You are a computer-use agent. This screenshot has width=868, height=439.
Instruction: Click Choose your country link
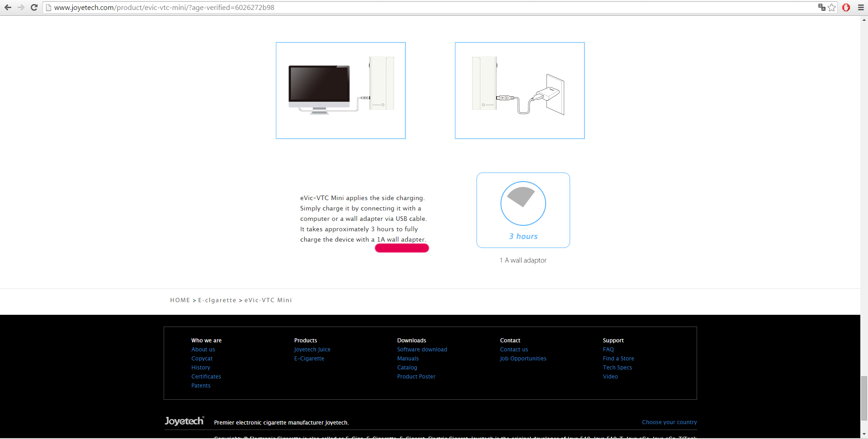click(x=670, y=422)
